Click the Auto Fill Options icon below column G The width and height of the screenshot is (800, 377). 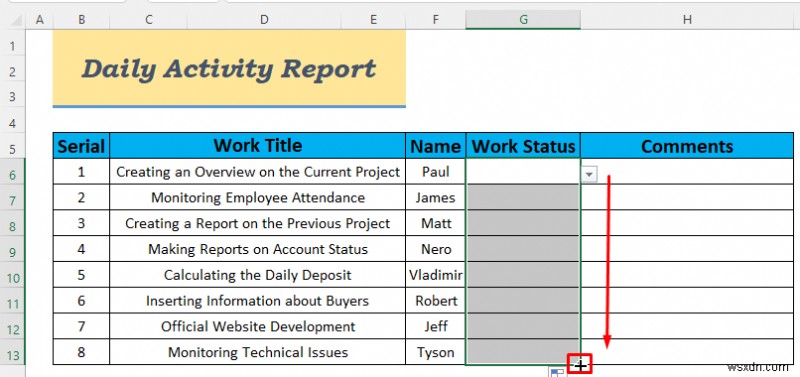[x=556, y=373]
